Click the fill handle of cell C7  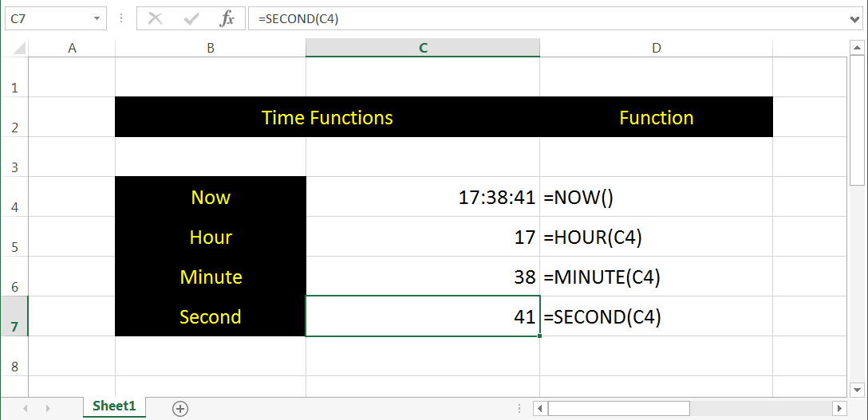click(540, 336)
